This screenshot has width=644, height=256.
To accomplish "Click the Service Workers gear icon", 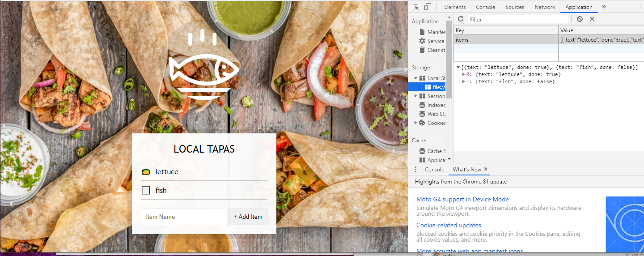I will (422, 41).
